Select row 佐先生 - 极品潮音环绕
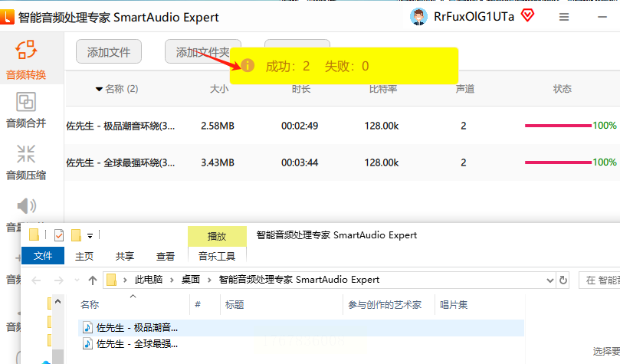Screen dimensions: 620x364 coord(343,126)
